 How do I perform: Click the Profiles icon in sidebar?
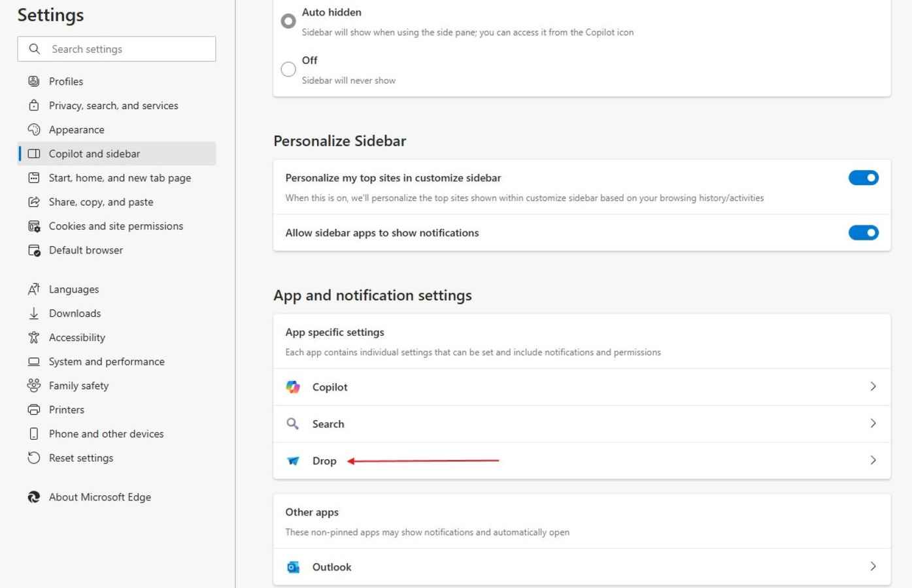34,82
